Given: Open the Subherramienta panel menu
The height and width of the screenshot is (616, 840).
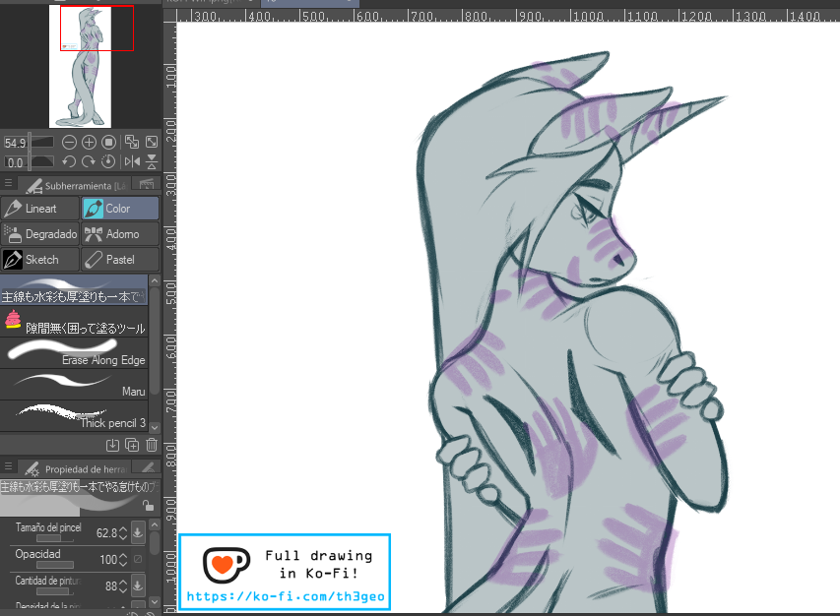Looking at the screenshot, I should pos(9,184).
